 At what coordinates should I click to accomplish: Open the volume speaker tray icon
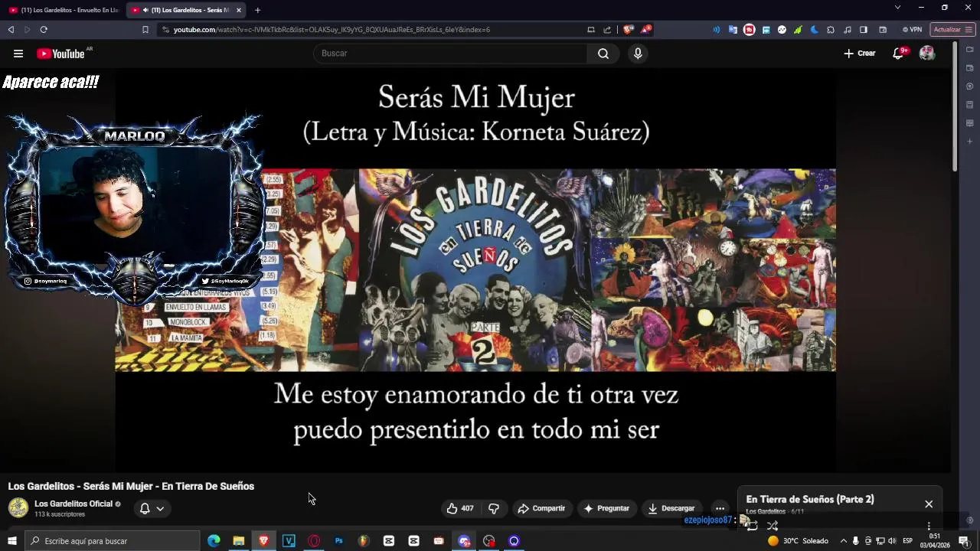click(x=892, y=541)
